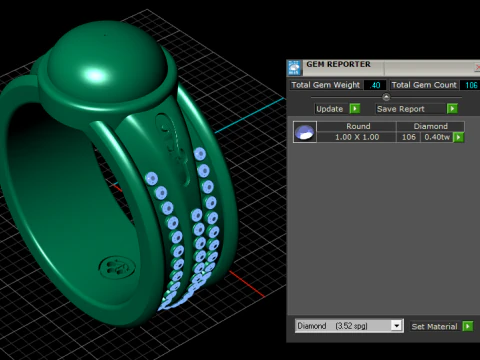This screenshot has height=360, width=480.
Task: Select the round gem thumbnail in the report row
Action: click(x=305, y=132)
